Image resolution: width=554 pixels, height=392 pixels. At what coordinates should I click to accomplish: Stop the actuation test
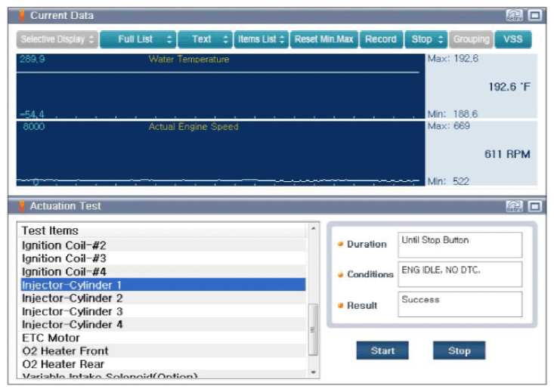point(460,350)
